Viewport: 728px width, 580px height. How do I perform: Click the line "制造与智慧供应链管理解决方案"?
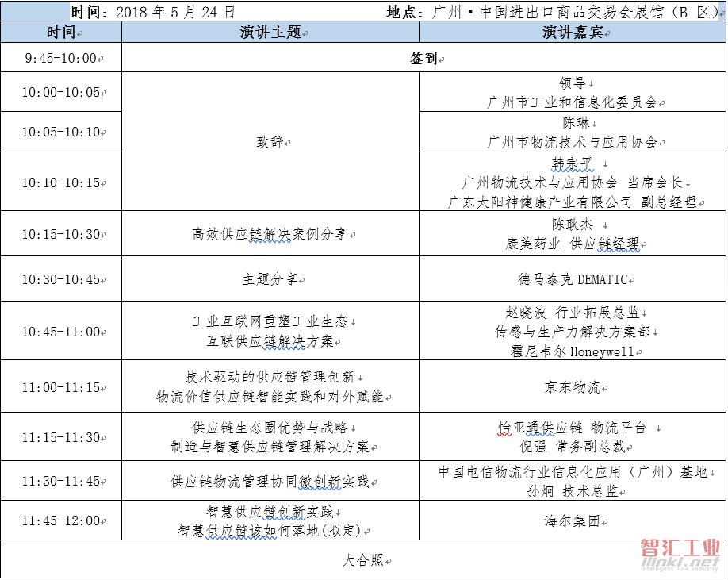270,447
